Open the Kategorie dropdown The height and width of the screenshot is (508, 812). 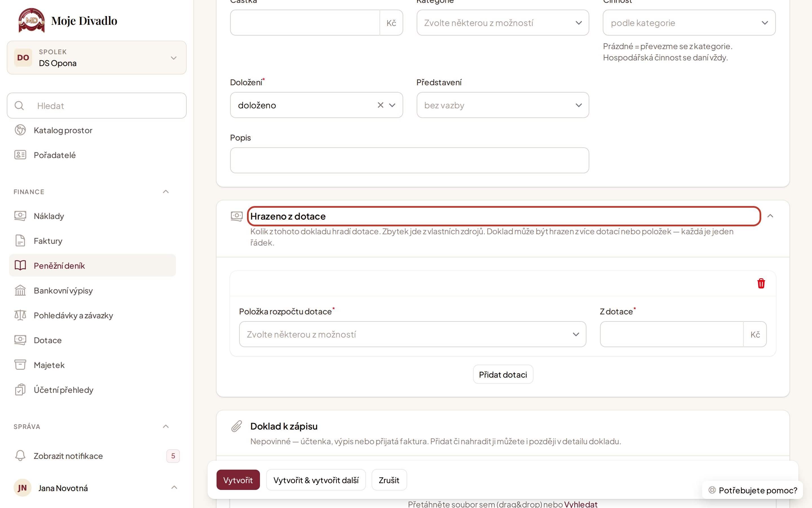pyautogui.click(x=503, y=23)
